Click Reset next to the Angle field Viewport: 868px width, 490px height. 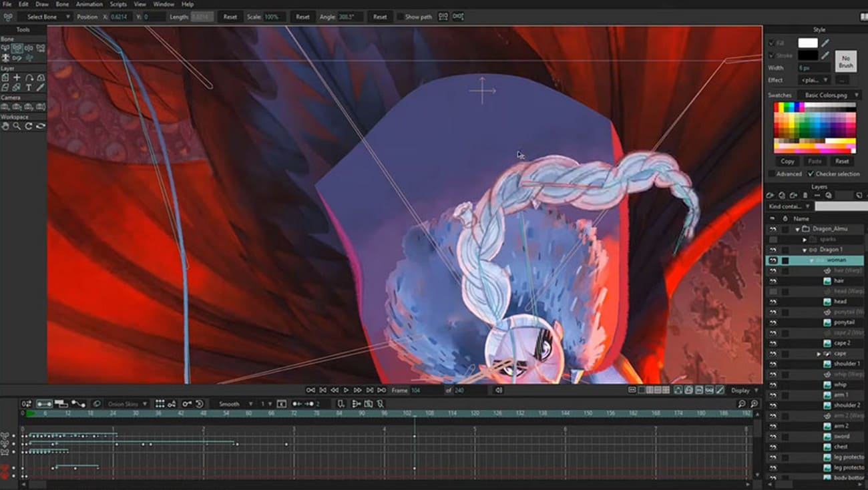point(380,17)
